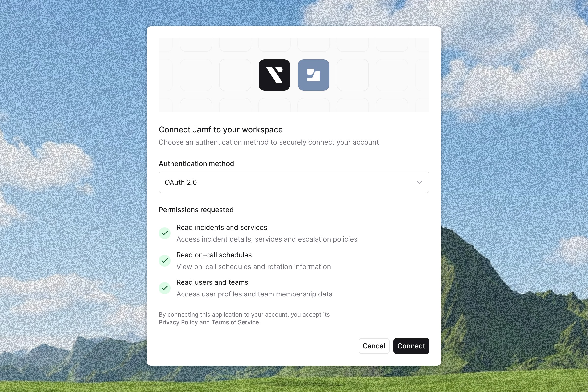
Task: Click "View on-call schedules and rotation information"
Action: tap(254, 267)
